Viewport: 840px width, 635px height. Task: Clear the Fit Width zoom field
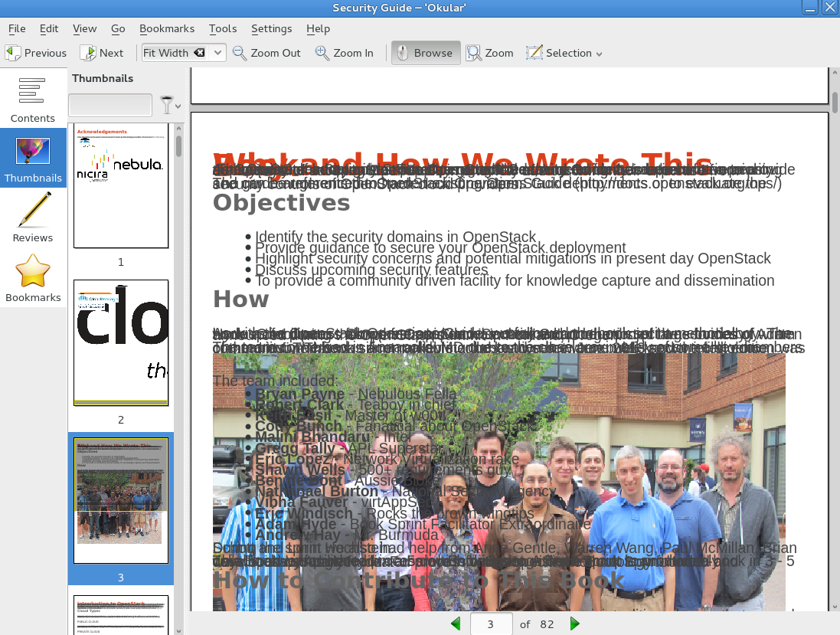click(x=199, y=53)
